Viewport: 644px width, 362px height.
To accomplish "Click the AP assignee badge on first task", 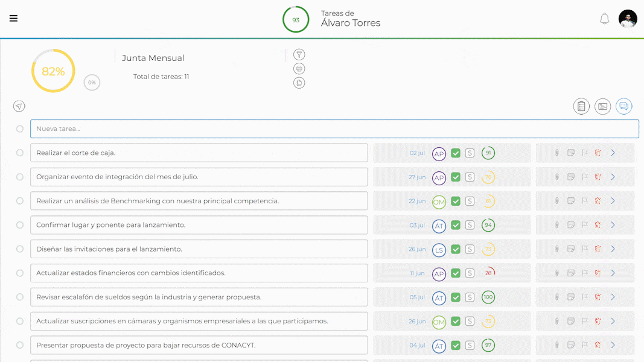I will [439, 153].
